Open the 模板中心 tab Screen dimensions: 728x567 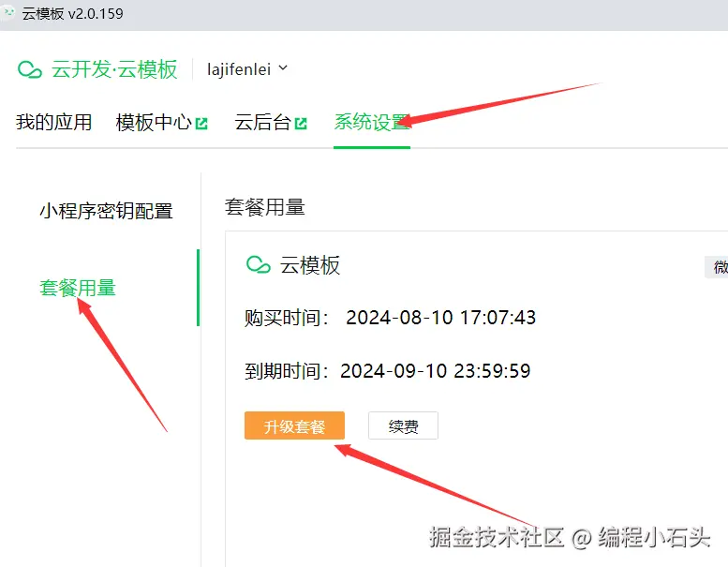pos(154,122)
